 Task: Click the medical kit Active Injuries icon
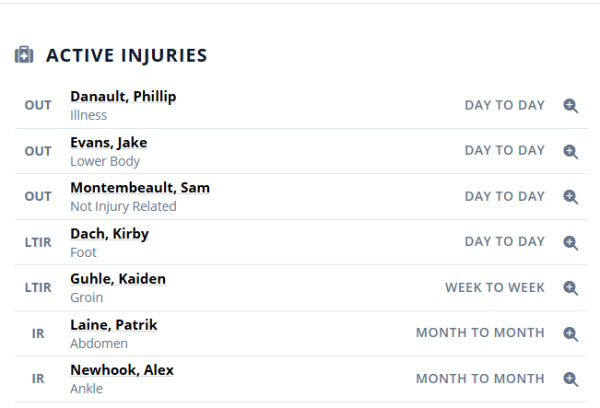[x=24, y=55]
